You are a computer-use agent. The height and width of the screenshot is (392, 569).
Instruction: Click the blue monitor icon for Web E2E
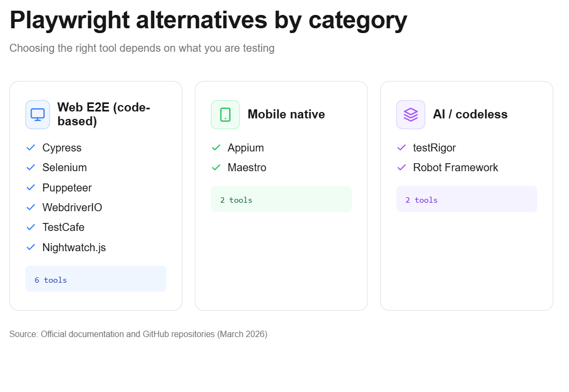(38, 115)
